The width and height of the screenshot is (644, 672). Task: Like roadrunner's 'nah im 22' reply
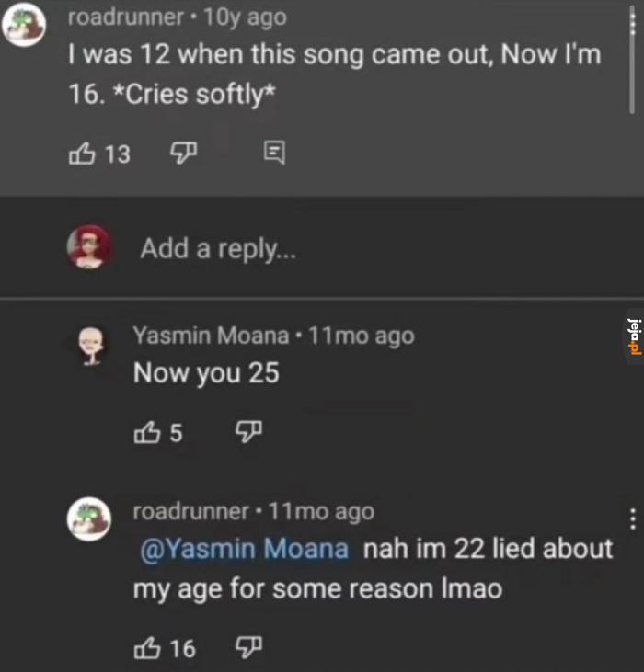coord(147,647)
